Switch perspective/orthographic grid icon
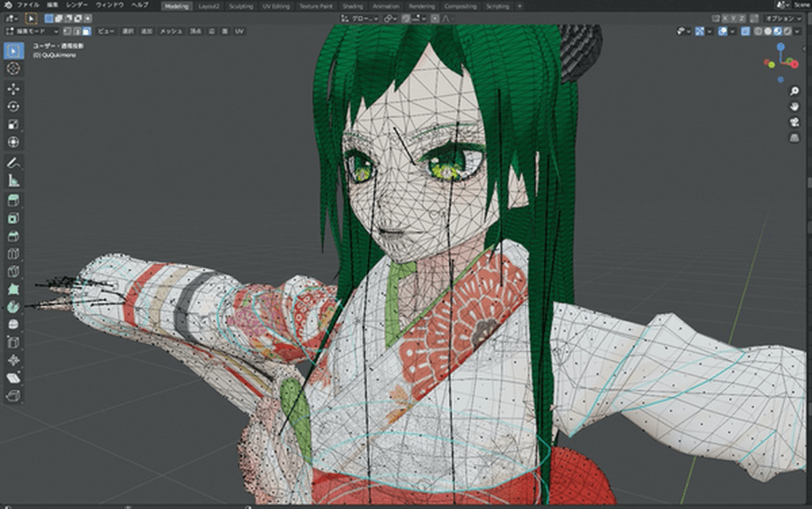Screen dimensions: 812x509 pyautogui.click(x=794, y=138)
